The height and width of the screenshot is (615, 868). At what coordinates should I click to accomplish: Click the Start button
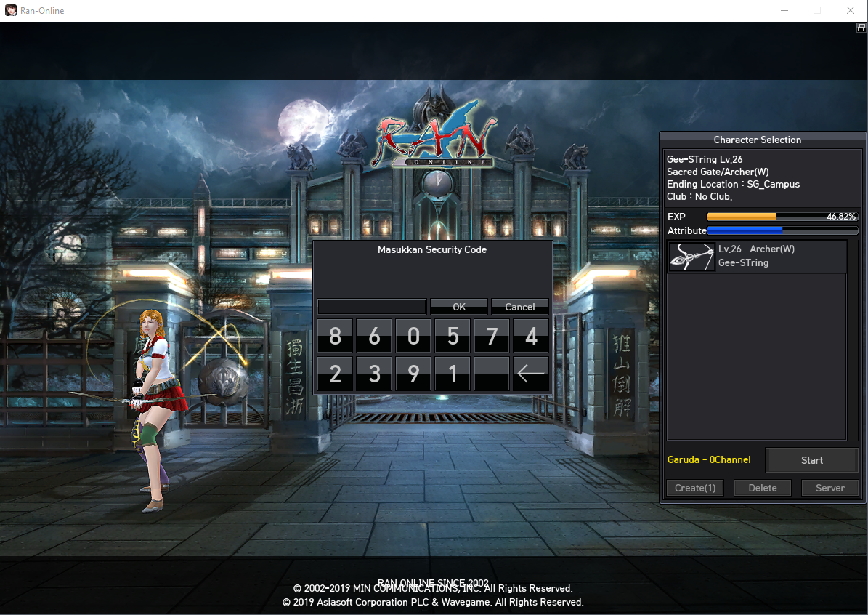coord(811,460)
